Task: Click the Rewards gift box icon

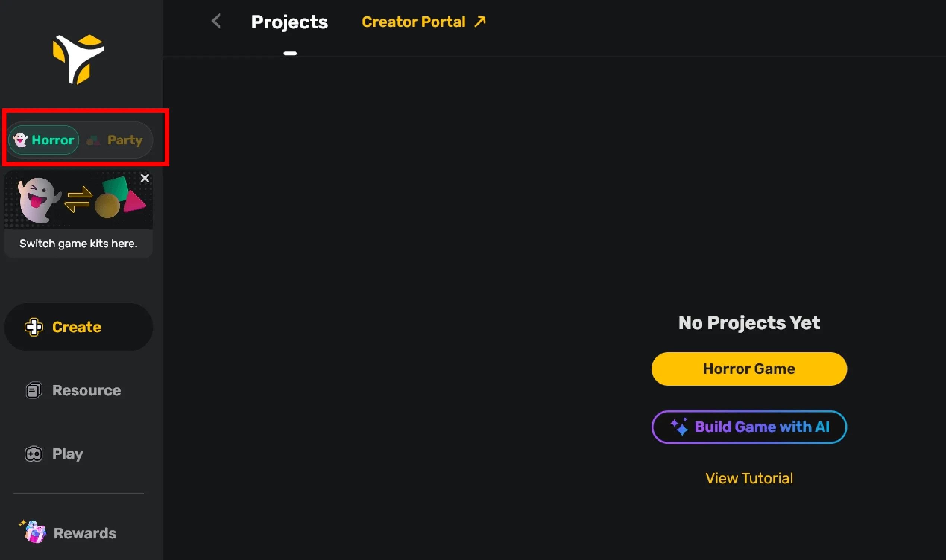Action: (x=35, y=532)
